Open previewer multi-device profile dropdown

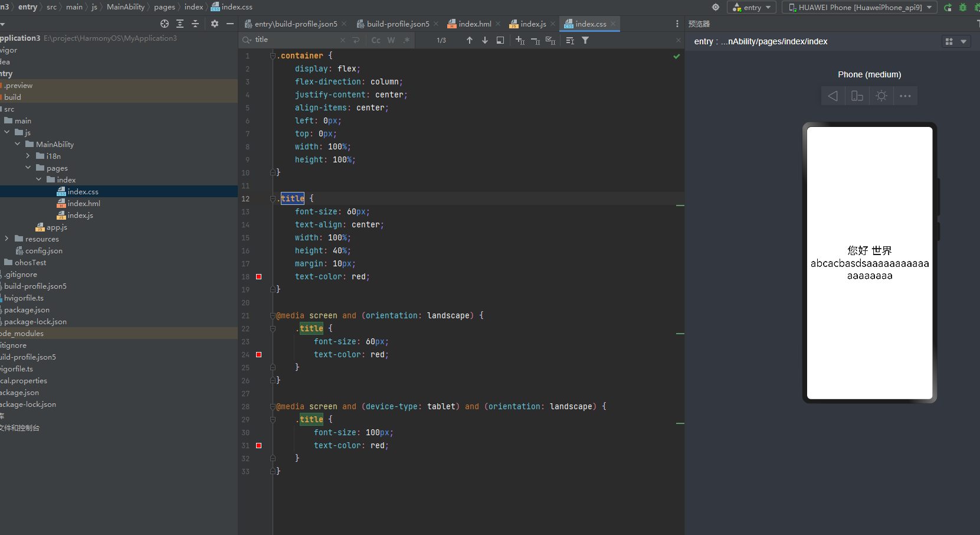[x=956, y=41]
